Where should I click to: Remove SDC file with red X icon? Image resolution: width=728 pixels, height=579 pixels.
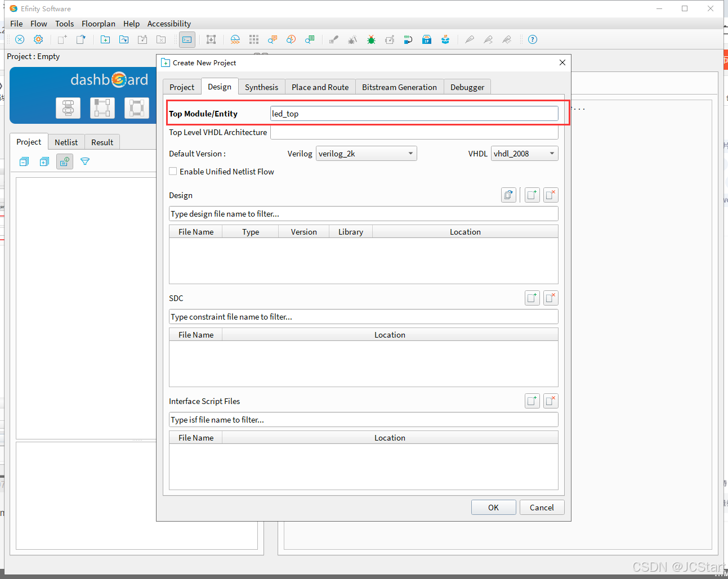point(551,298)
